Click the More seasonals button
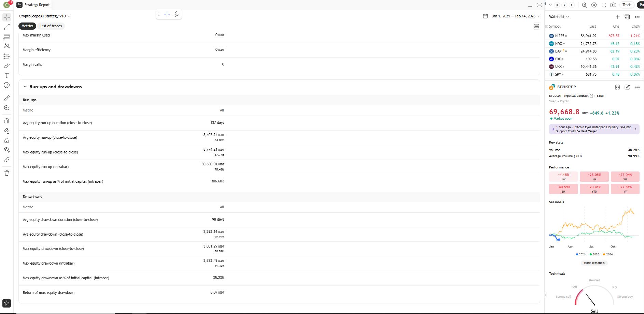Viewport: 644px width, 314px height. pos(594,263)
